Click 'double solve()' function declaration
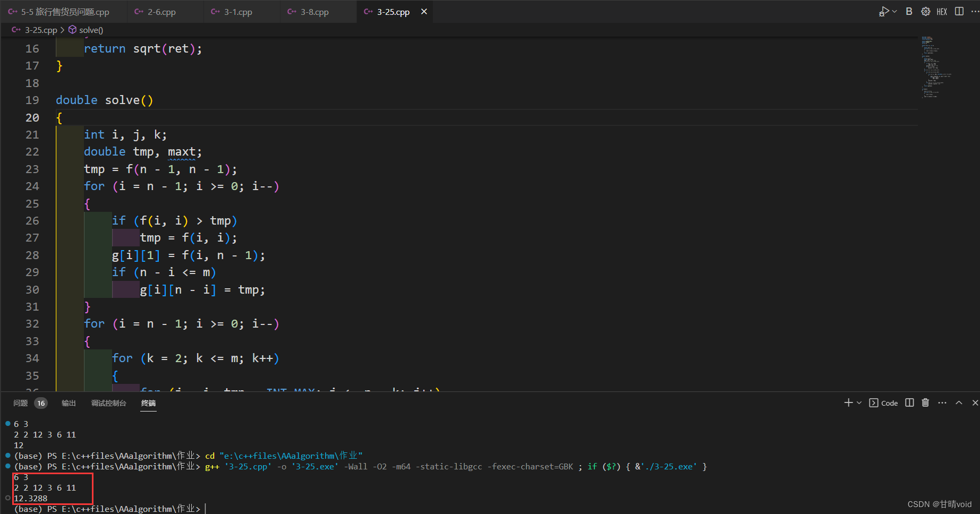Viewport: 980px width, 514px height. coord(105,100)
